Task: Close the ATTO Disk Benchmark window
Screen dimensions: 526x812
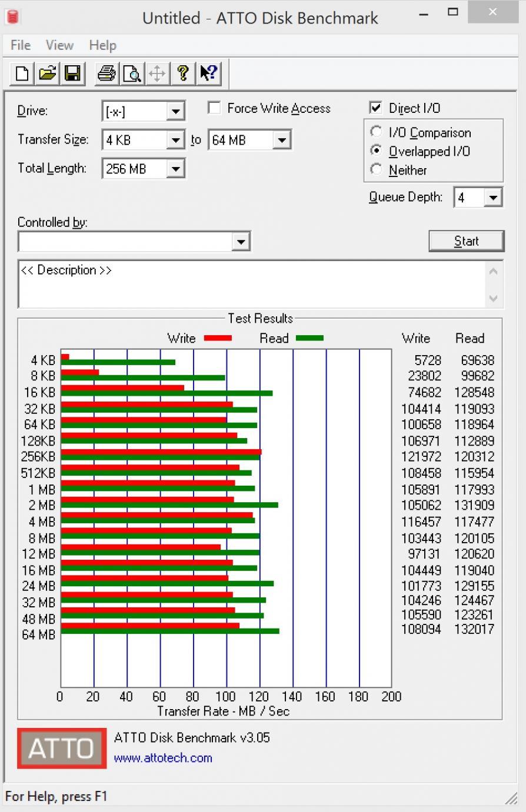Action: [493, 12]
